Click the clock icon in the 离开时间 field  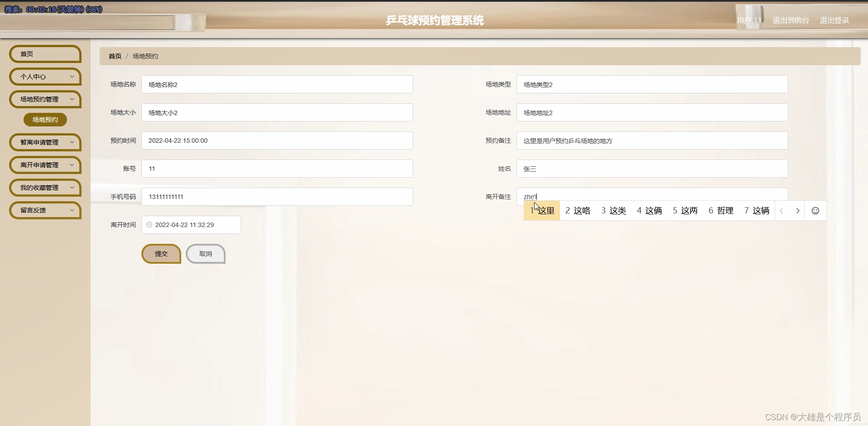(150, 225)
